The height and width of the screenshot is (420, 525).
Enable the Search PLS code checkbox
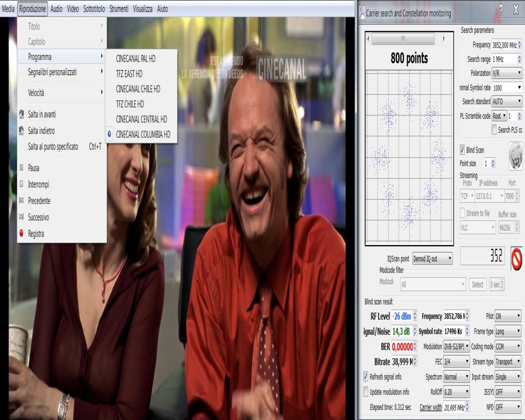click(x=494, y=130)
